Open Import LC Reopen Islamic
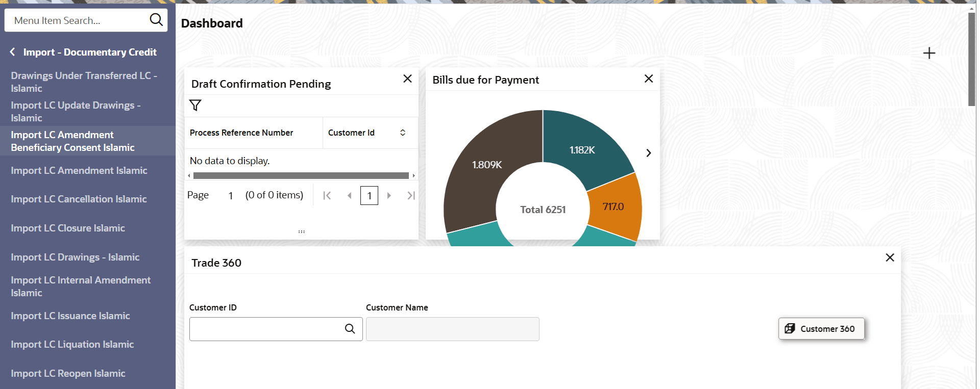This screenshot has height=389, width=980. [68, 373]
